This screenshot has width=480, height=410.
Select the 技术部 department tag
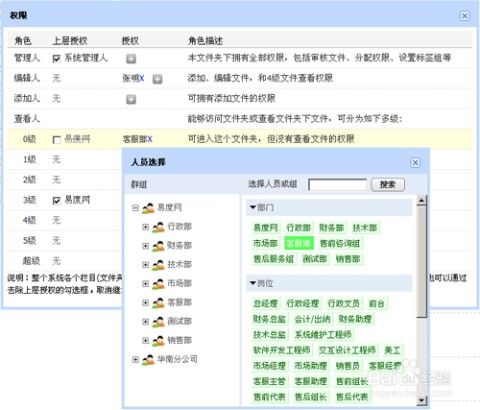365,228
